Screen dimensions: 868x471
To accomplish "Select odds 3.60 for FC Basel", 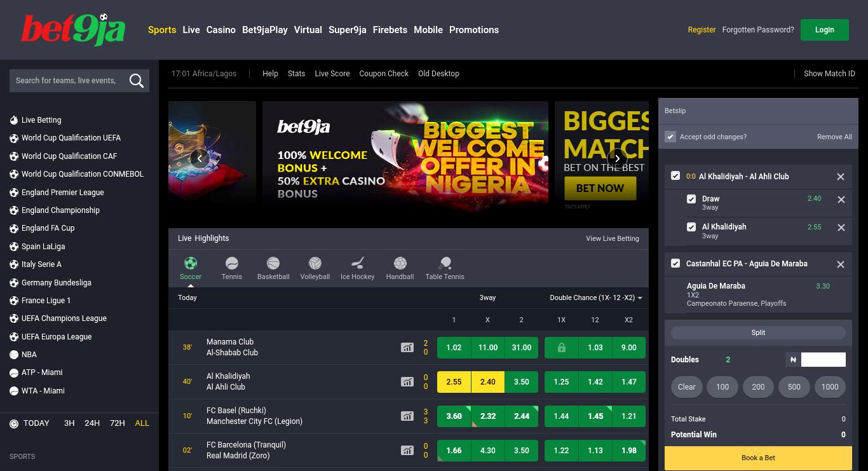I will coord(454,416).
